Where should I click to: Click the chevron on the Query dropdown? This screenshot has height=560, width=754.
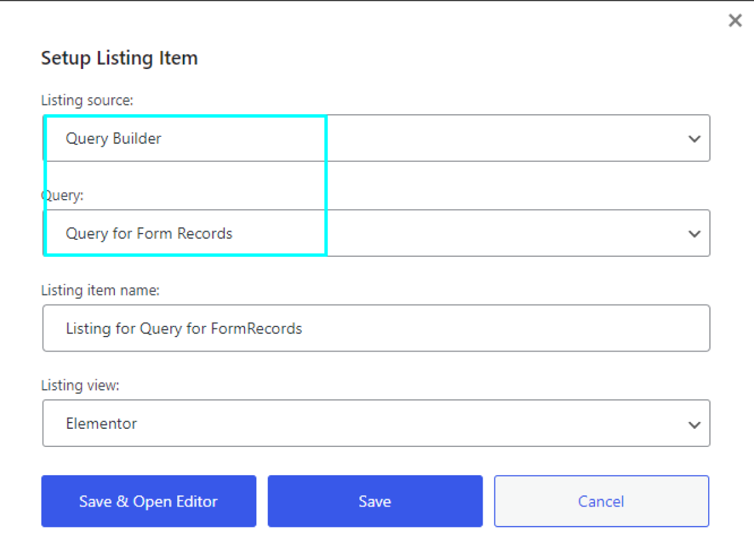(x=694, y=233)
